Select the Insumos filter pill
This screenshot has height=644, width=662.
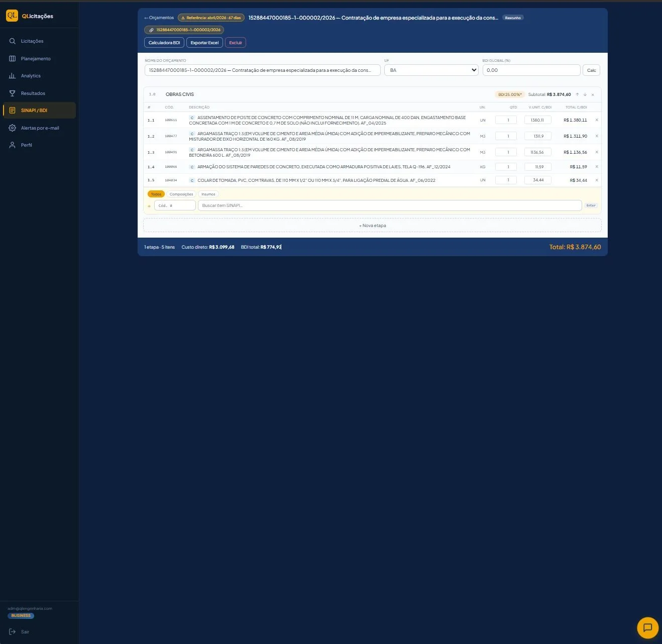click(208, 194)
